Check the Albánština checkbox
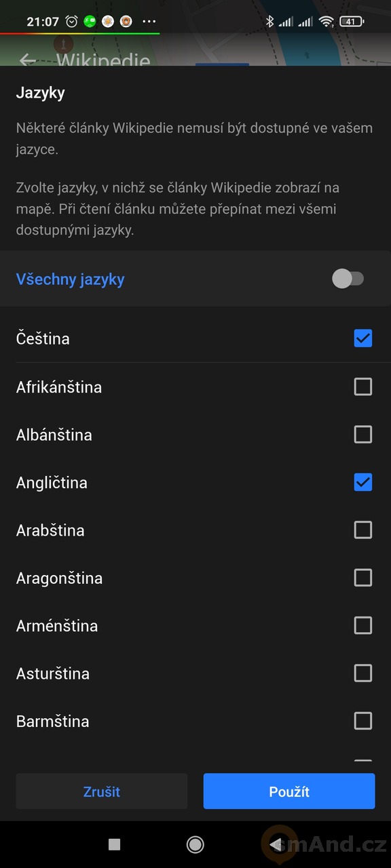The height and width of the screenshot is (868, 391). [x=363, y=434]
